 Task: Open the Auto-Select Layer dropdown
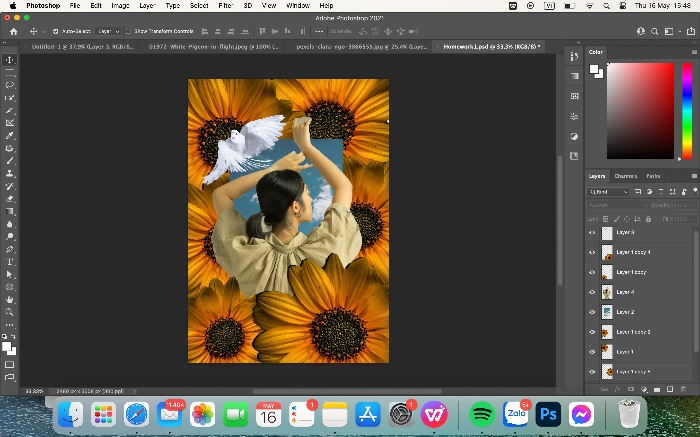(x=108, y=31)
